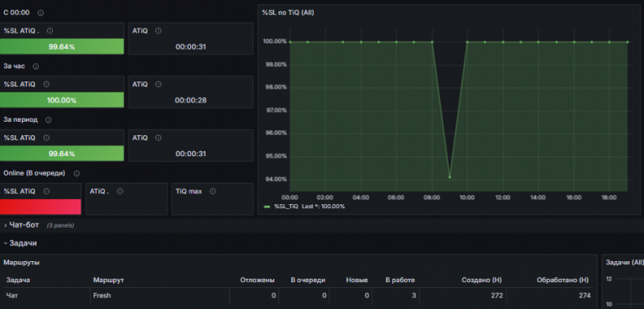Image resolution: width=644 pixels, height=309 pixels.
Task: Click the '00:00:31' value under За период
Action: point(190,154)
